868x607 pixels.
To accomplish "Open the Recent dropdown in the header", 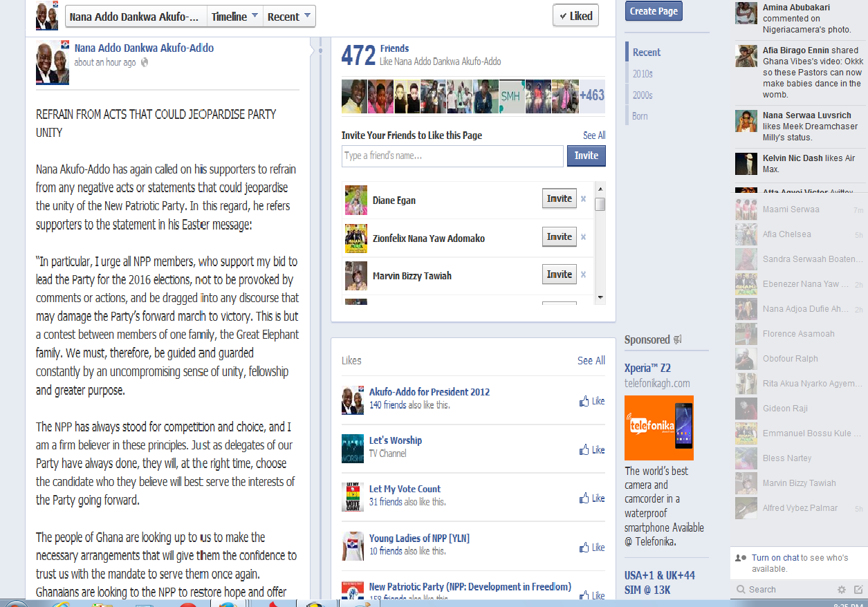I will click(289, 17).
